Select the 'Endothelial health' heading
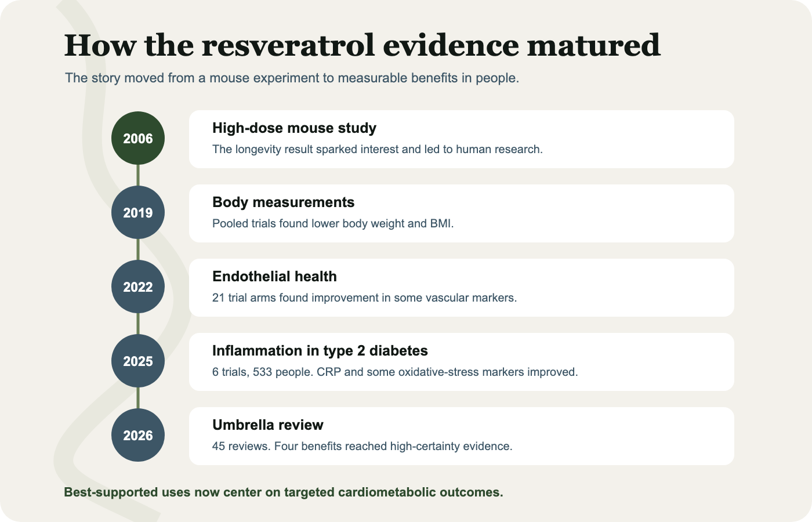 pos(274,277)
